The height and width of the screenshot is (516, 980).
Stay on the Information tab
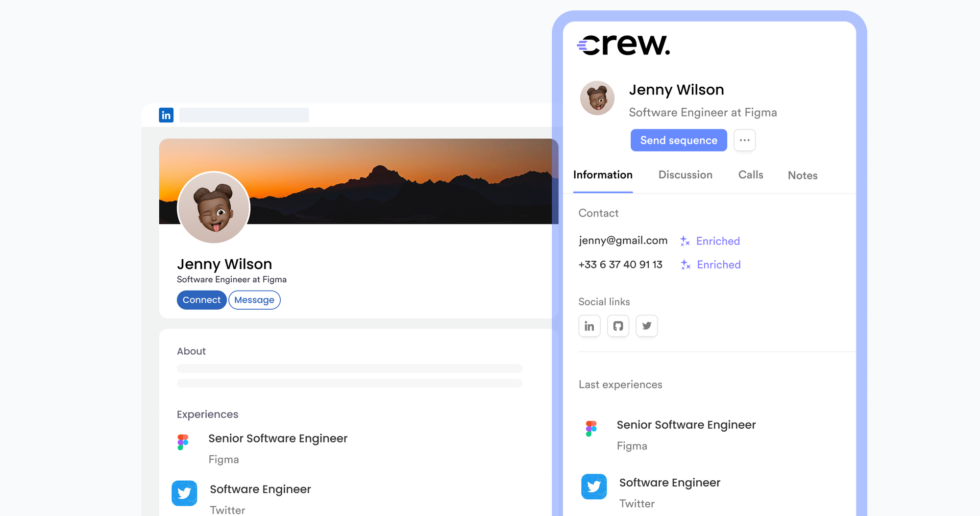[603, 175]
